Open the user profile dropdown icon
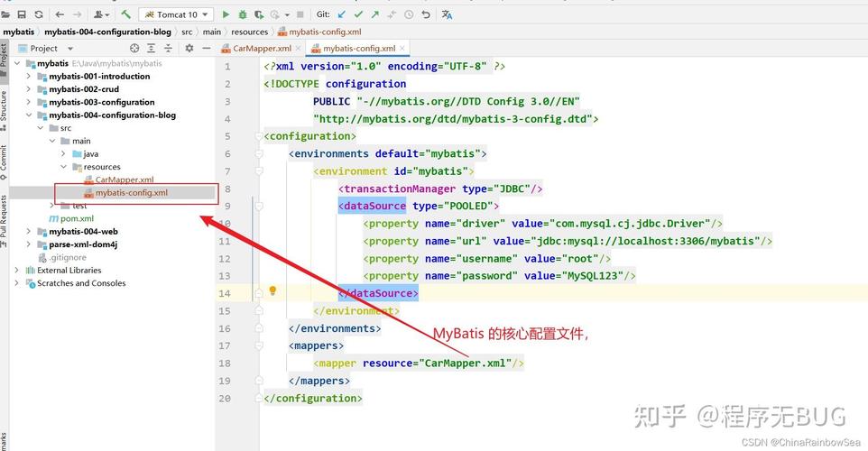This screenshot has width=868, height=451. [x=101, y=14]
